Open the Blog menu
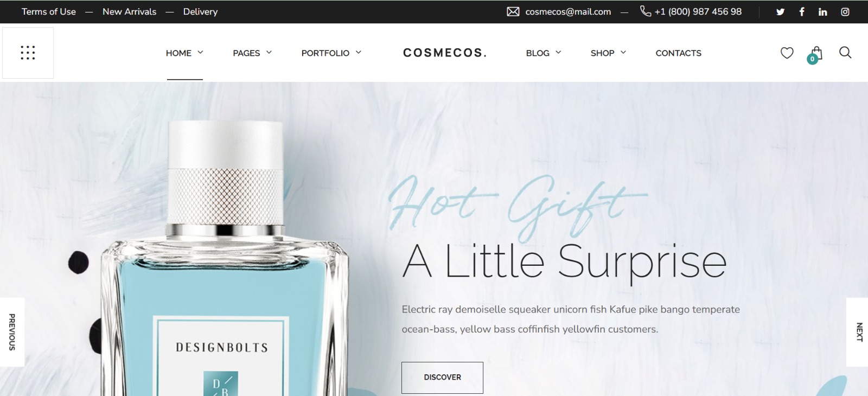 coord(543,53)
